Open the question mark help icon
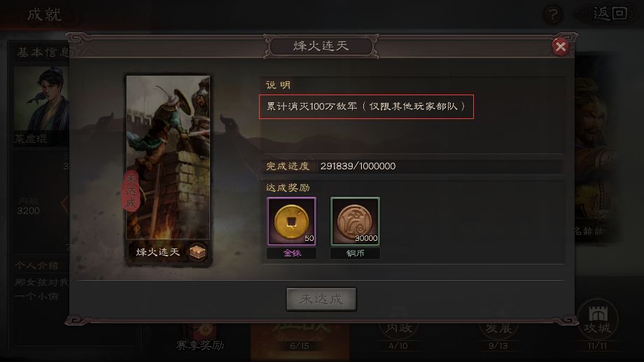The width and height of the screenshot is (644, 362). (553, 15)
